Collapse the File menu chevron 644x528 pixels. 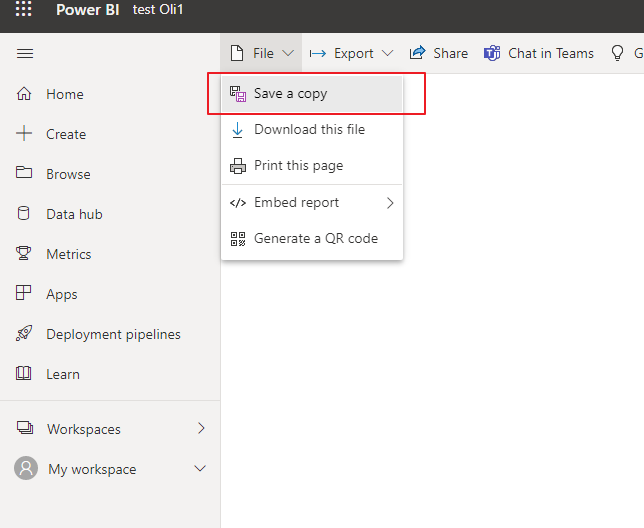(288, 53)
